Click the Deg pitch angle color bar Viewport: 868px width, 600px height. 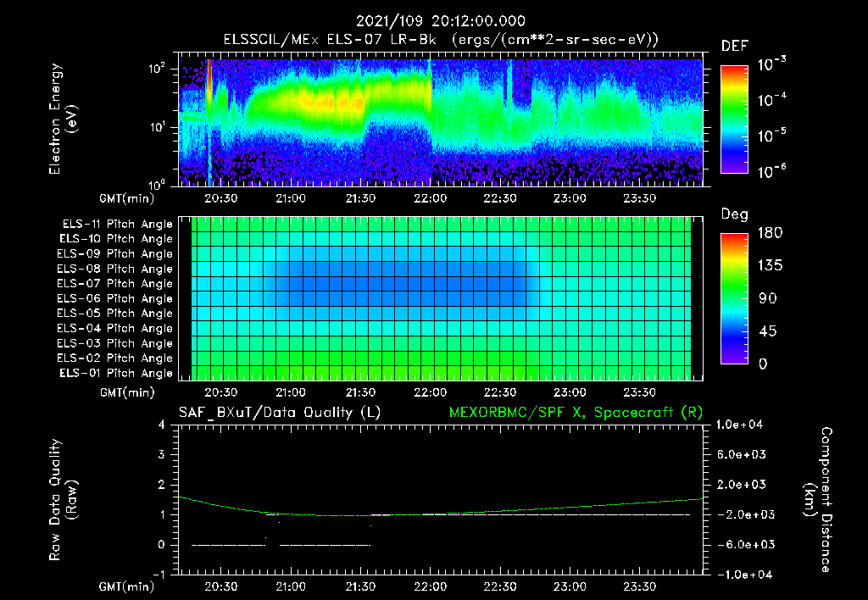734,299
